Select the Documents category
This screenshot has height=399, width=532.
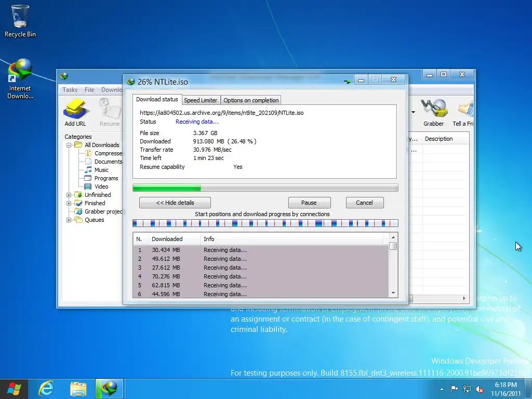[x=104, y=162]
